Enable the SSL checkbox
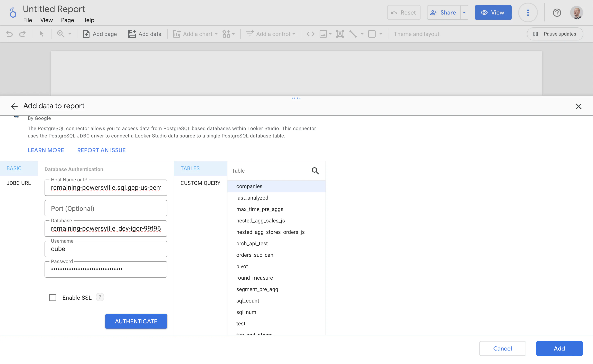The width and height of the screenshot is (593, 364). tap(53, 298)
